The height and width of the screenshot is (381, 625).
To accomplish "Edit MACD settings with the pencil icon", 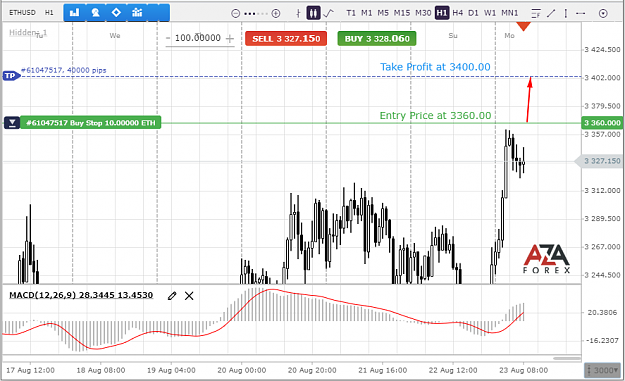I will tap(172, 296).
